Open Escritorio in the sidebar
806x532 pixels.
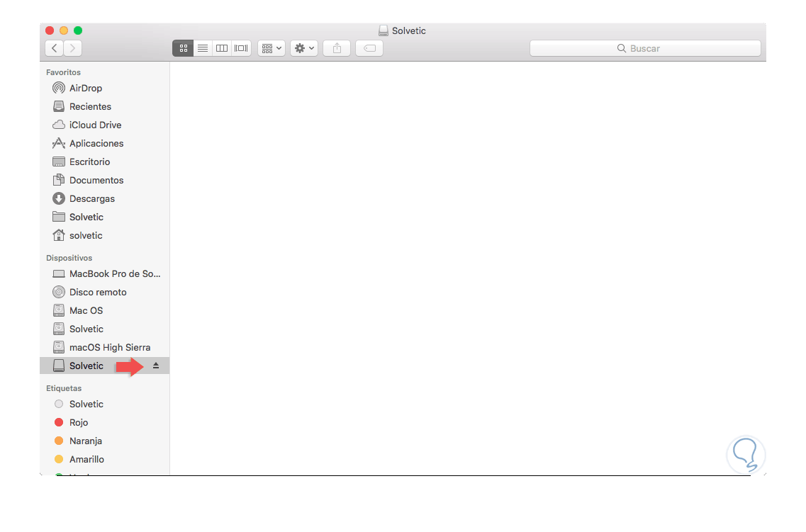coord(104,162)
